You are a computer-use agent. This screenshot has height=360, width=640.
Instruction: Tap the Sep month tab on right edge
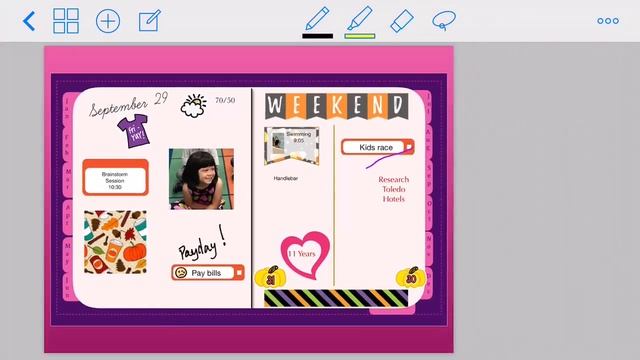click(x=429, y=176)
